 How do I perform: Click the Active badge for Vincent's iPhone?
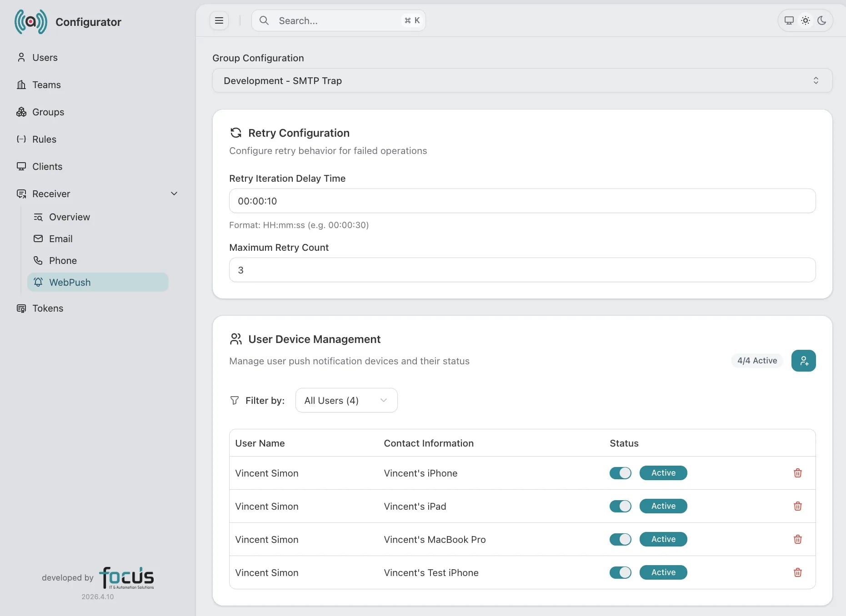click(663, 473)
